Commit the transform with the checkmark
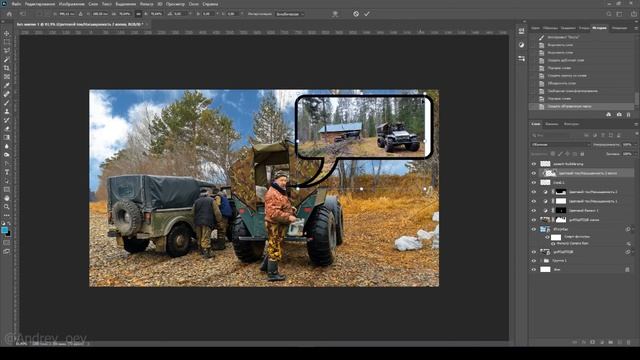Screen dimensions: 640x360 coord(367,14)
